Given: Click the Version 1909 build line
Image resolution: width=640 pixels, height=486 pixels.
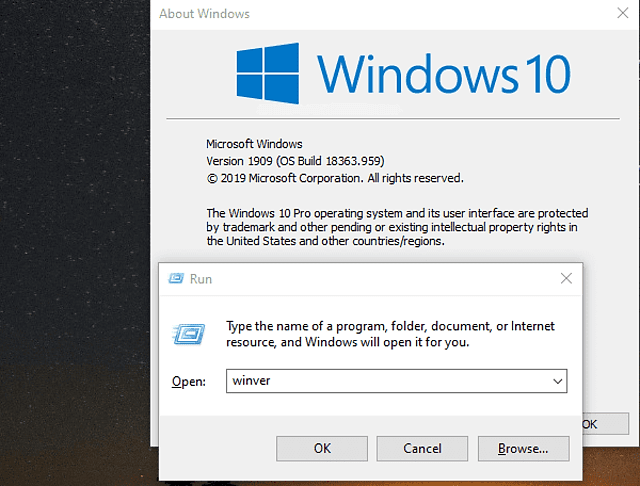Looking at the screenshot, I should click(295, 161).
